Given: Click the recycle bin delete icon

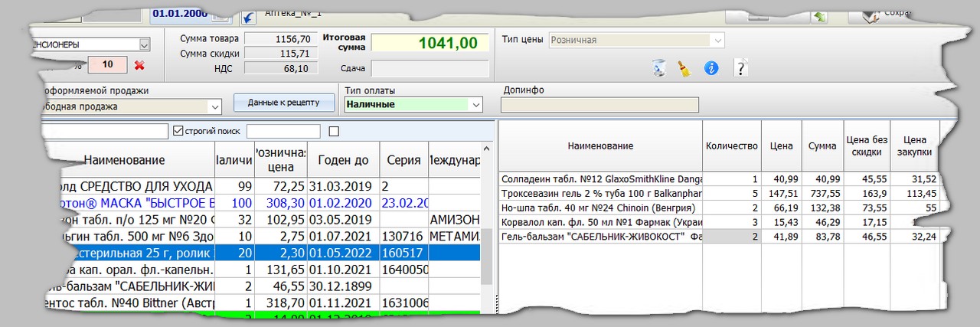Looking at the screenshot, I should click(658, 68).
